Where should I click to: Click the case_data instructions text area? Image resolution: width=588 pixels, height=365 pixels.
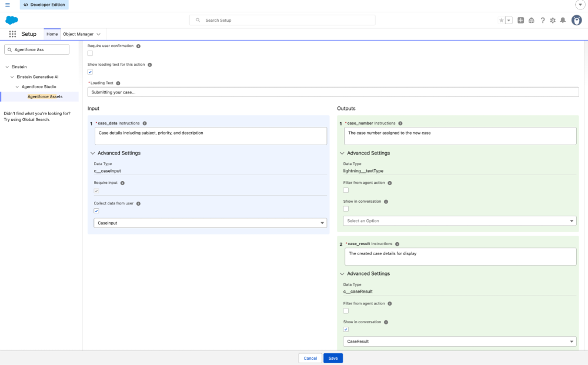click(211, 136)
